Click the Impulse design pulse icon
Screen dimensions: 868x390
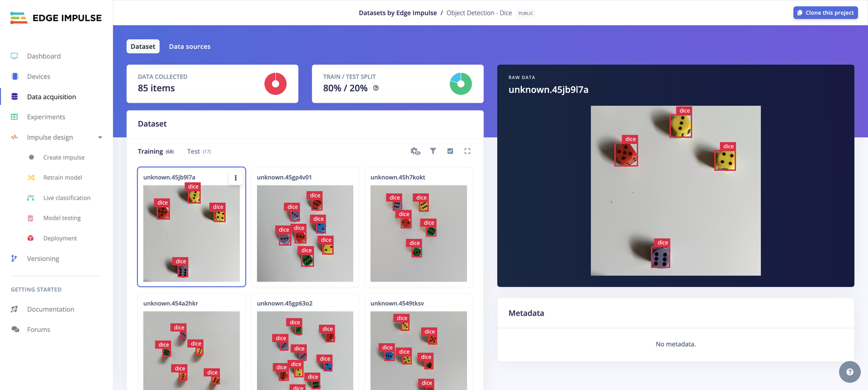(15, 137)
